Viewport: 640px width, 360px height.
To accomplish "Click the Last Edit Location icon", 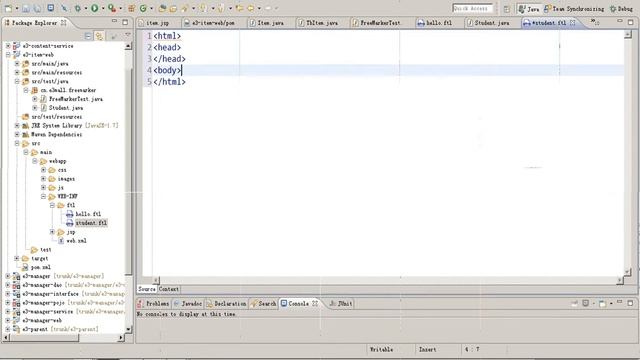I will point(239,8).
